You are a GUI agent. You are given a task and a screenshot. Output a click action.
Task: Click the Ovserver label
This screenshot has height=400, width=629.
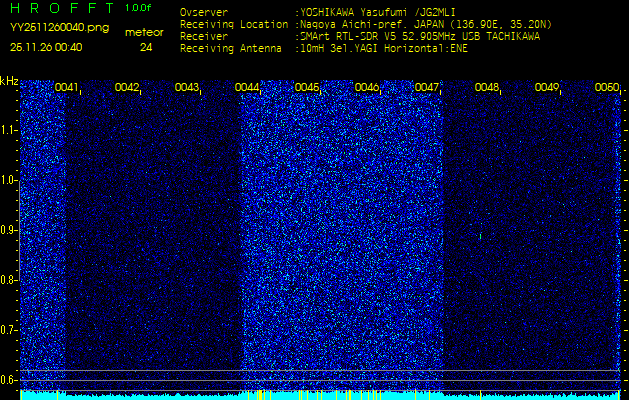pyautogui.click(x=204, y=12)
